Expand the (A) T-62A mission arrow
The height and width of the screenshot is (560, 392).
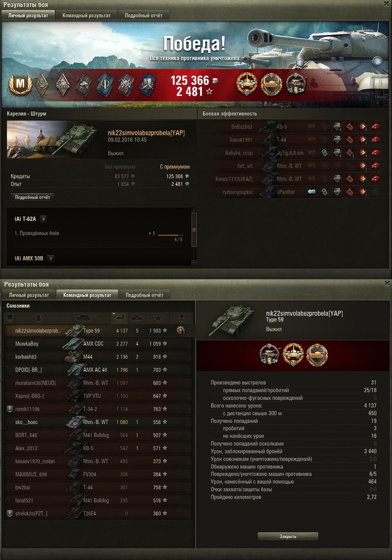tap(43, 219)
